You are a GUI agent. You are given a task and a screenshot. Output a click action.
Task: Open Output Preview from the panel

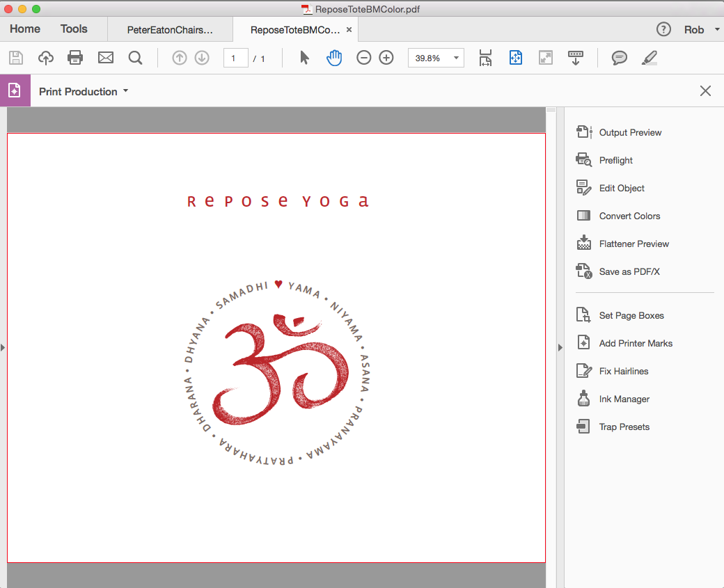(630, 132)
